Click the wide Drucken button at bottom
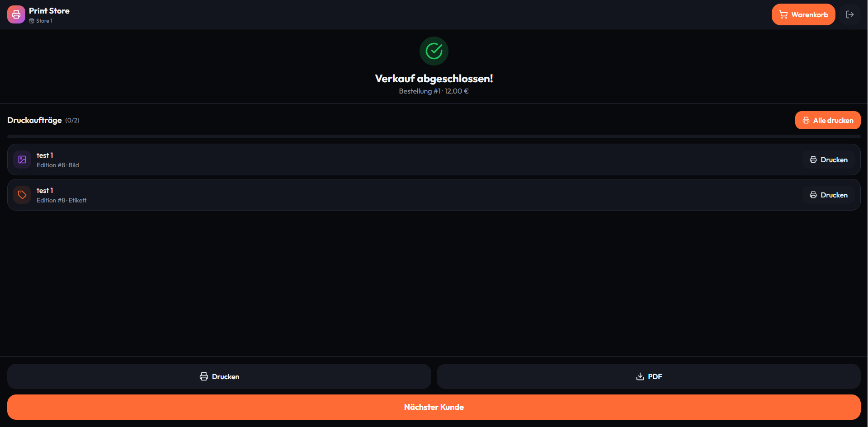The width and height of the screenshot is (868, 427). (219, 376)
